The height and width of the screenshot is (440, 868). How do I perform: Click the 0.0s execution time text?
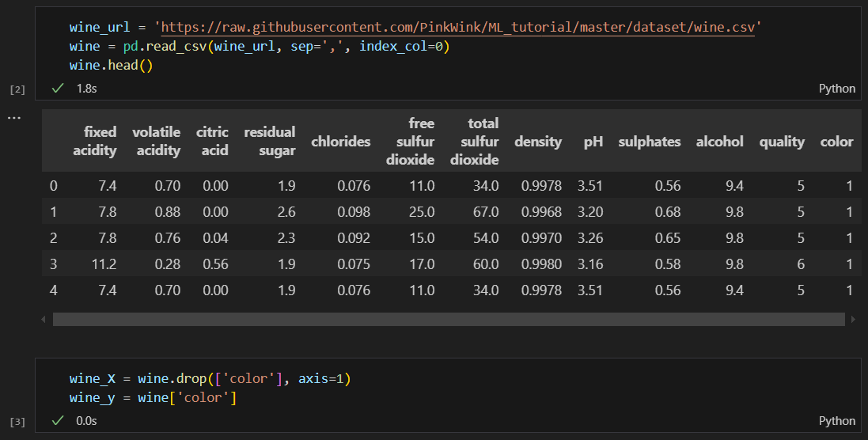coord(86,421)
